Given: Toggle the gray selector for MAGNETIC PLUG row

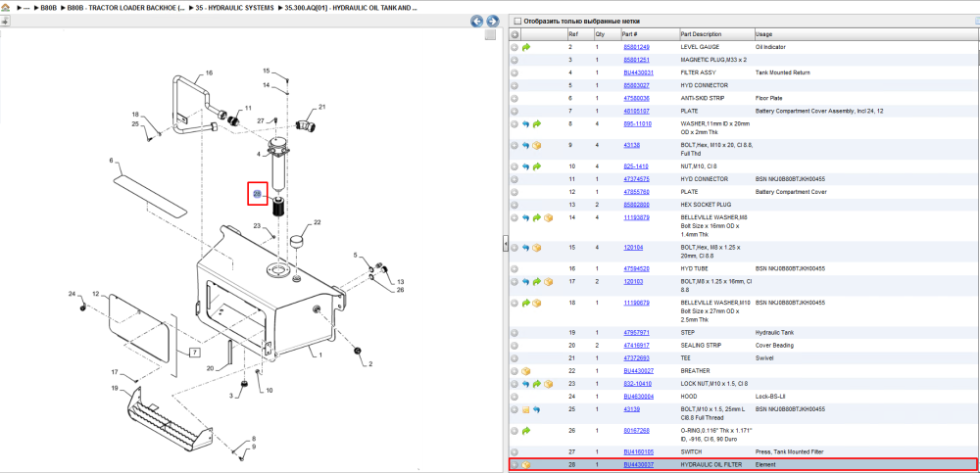Looking at the screenshot, I should 514,60.
